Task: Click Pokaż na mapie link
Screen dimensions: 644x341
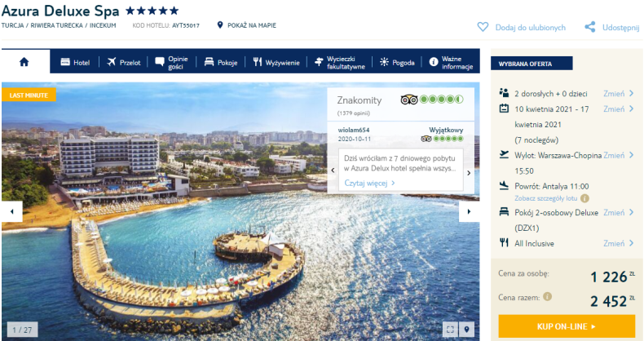Action: click(252, 25)
